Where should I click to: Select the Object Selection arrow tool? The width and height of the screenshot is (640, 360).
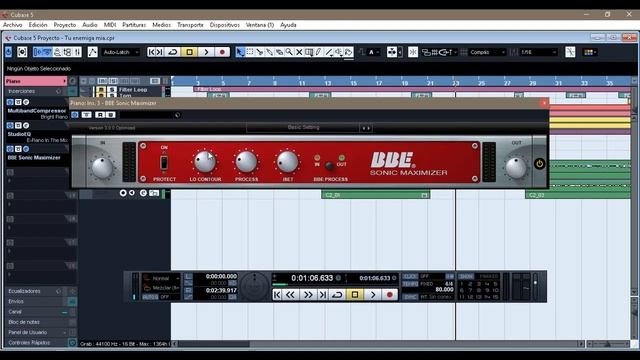click(240, 52)
